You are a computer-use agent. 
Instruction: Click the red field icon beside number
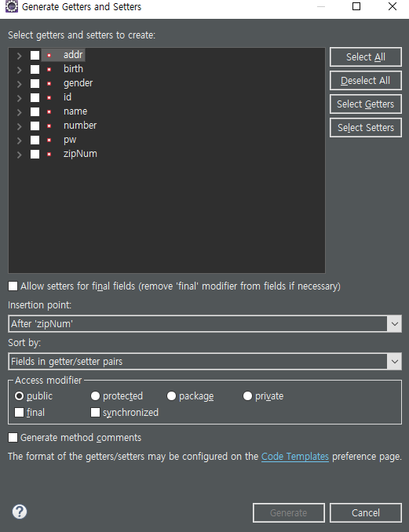[49, 126]
